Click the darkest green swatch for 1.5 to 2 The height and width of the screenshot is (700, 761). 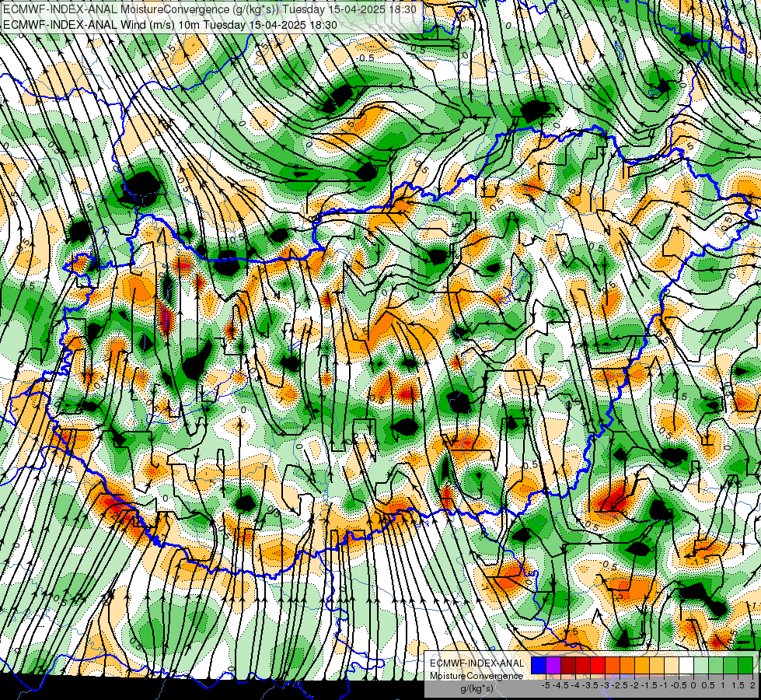745,666
